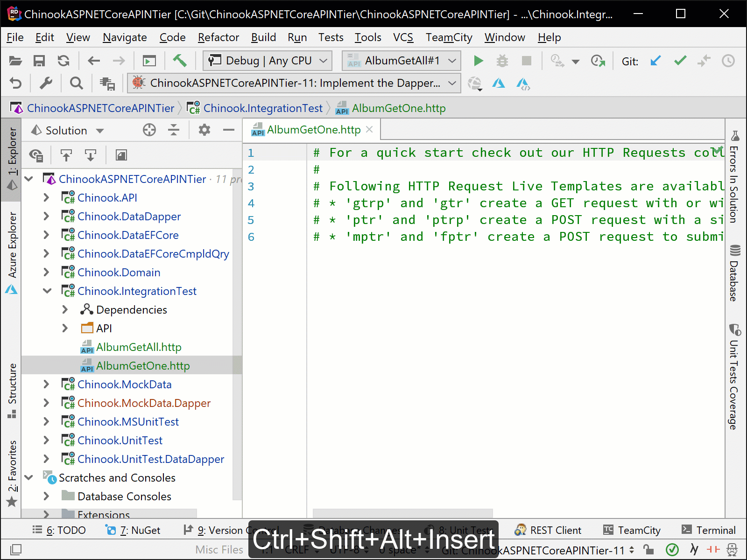
Task: Click Chinook.IntegrationTest in the breadcrumb bar
Action: pos(263,108)
